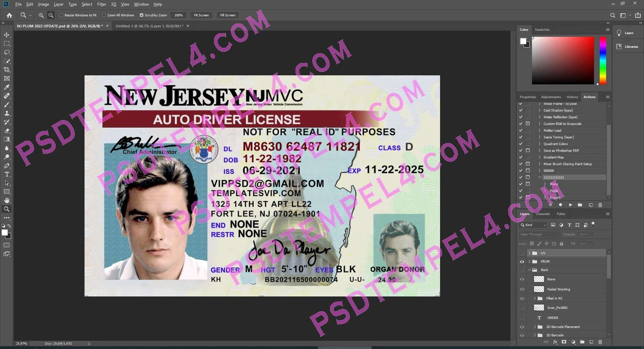The height and width of the screenshot is (349, 644).
Task: Pick a color in the Color panel field
Action: pos(563,60)
